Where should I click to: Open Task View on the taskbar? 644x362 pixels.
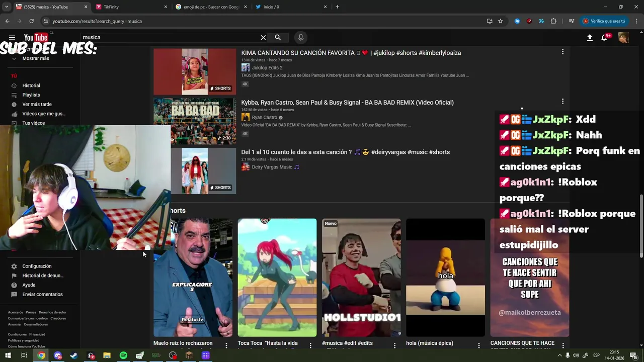tap(24, 355)
